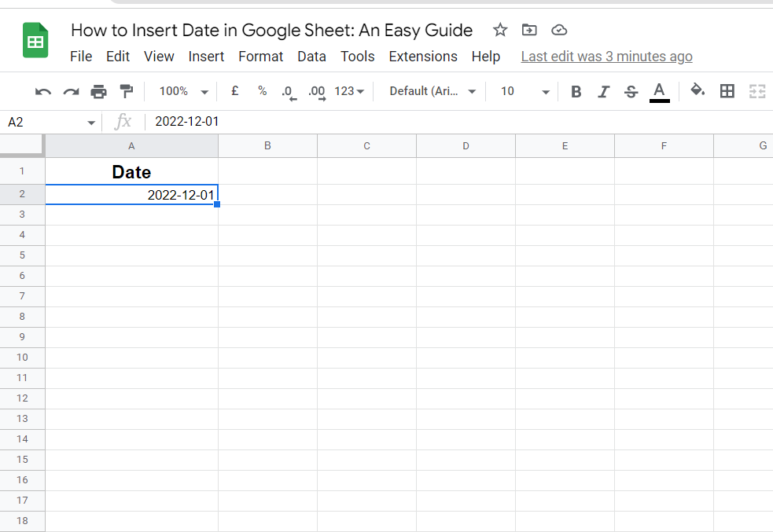Select row 5 header
The width and height of the screenshot is (773, 532).
(x=22, y=255)
